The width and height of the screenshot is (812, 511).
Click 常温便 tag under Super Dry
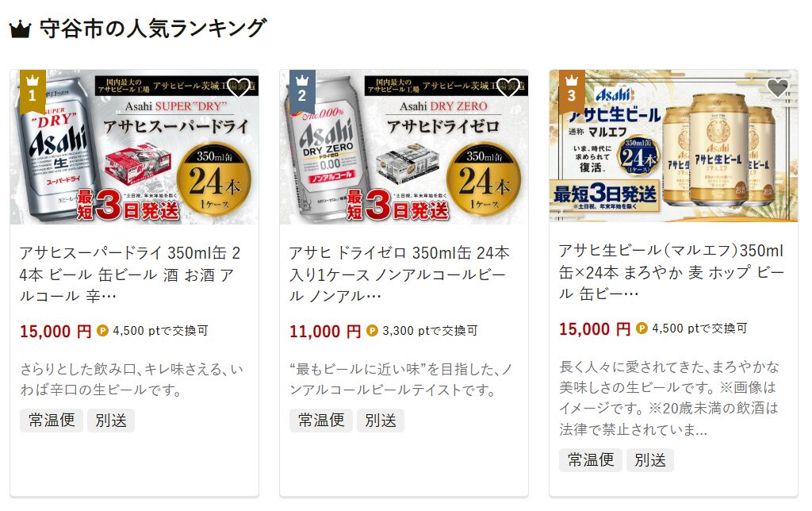[52, 421]
